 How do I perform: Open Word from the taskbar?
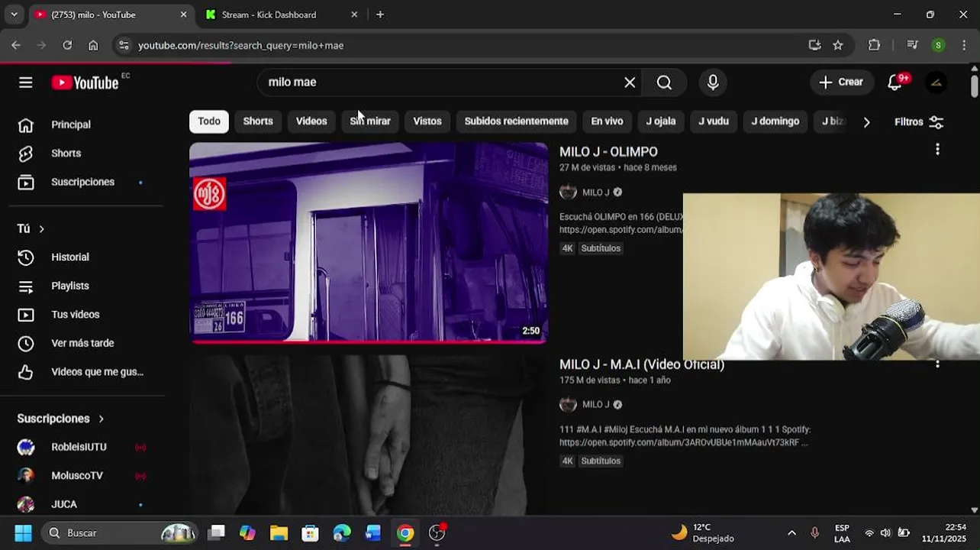[x=373, y=532]
